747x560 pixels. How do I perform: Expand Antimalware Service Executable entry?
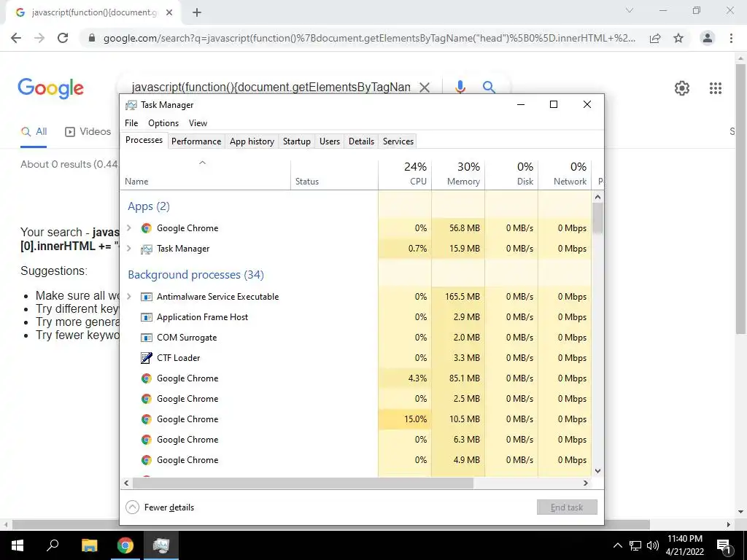128,297
